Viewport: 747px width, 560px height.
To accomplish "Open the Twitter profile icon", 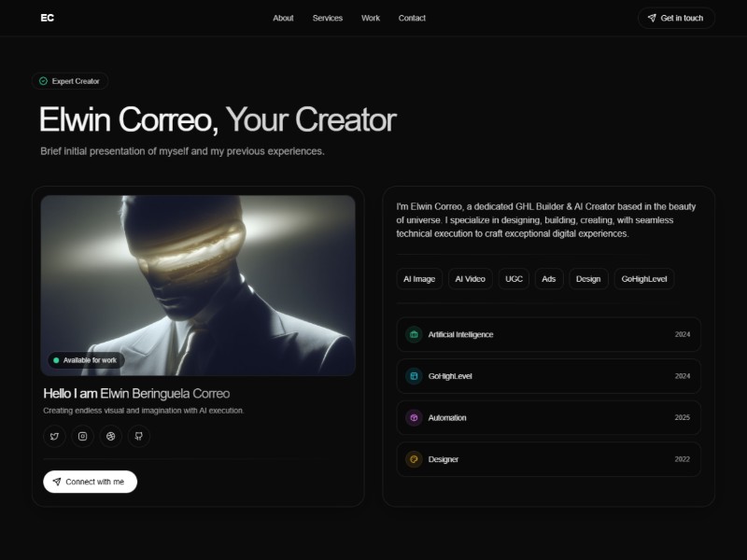I will (54, 436).
